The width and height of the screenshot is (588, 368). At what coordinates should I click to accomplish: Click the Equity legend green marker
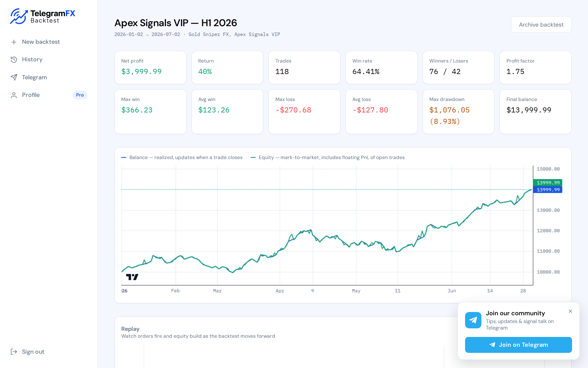pos(253,157)
